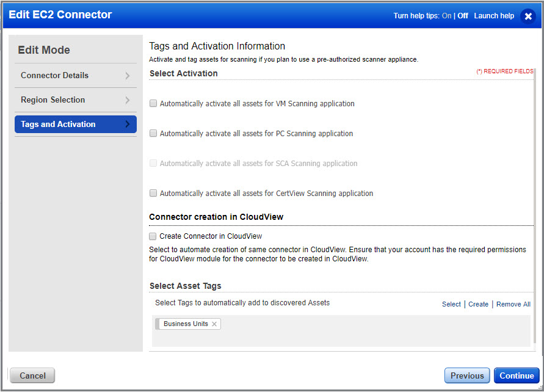Click the arrow beside Tags and Activation
Screen dimensions: 544x392
pyautogui.click(x=128, y=124)
